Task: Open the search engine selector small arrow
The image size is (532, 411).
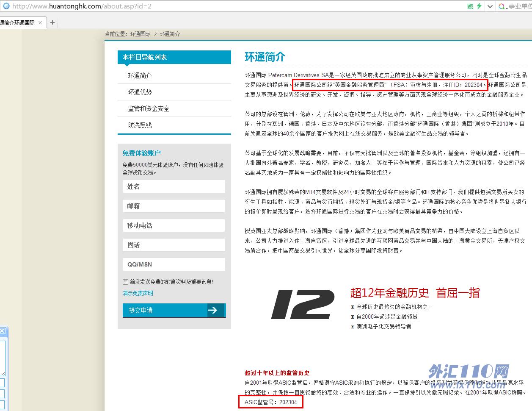Action: [x=507, y=8]
